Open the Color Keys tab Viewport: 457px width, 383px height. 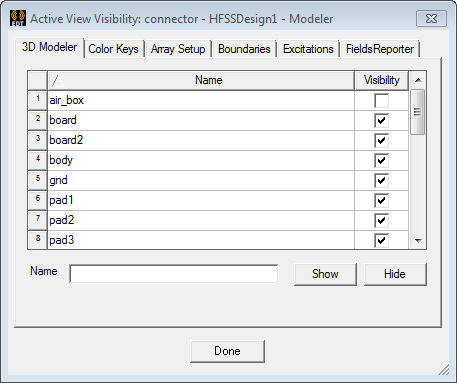(x=113, y=49)
